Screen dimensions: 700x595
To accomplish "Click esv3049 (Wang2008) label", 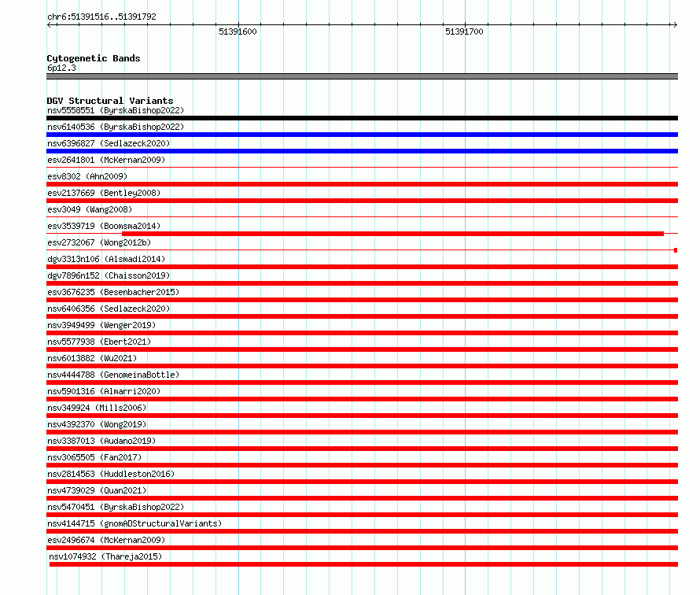I will coord(90,209).
